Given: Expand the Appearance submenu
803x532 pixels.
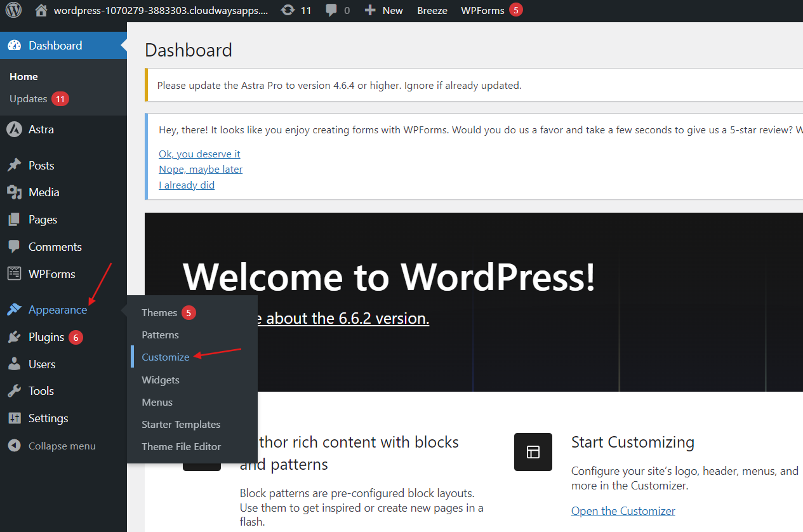Looking at the screenshot, I should (x=58, y=310).
